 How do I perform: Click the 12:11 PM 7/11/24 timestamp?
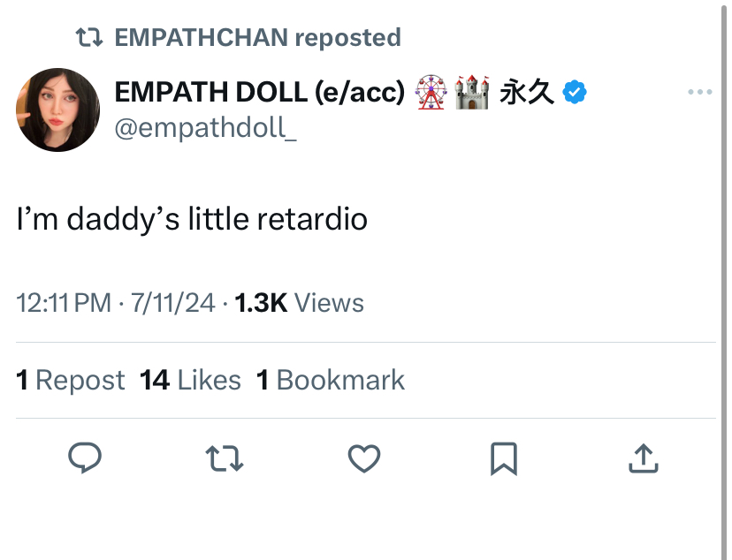tap(116, 303)
